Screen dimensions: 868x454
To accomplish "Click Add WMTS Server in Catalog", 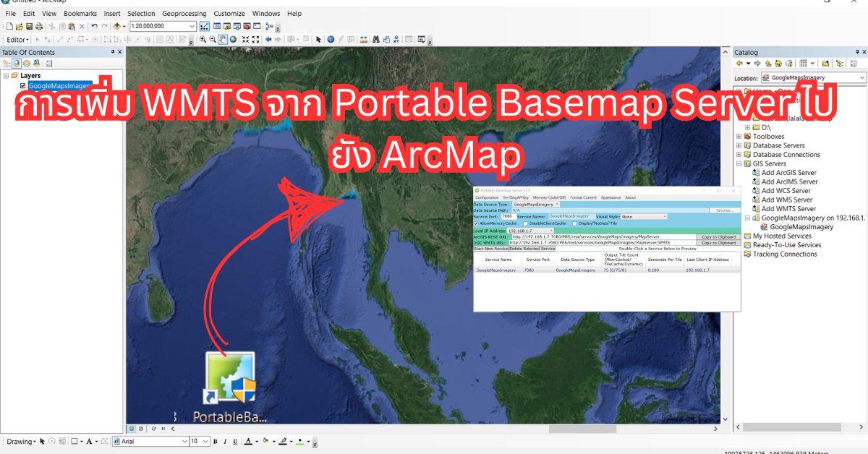I will (x=788, y=208).
